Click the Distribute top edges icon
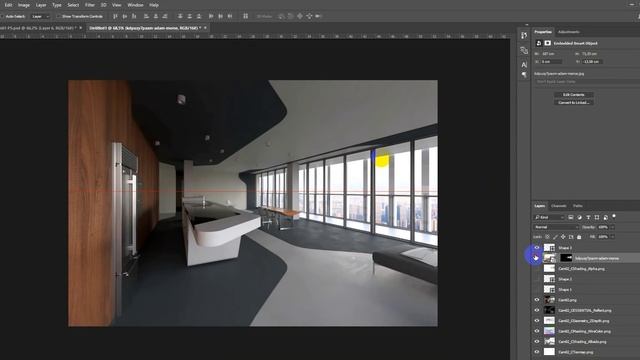Image resolution: width=640 pixels, height=360 pixels. click(180, 16)
